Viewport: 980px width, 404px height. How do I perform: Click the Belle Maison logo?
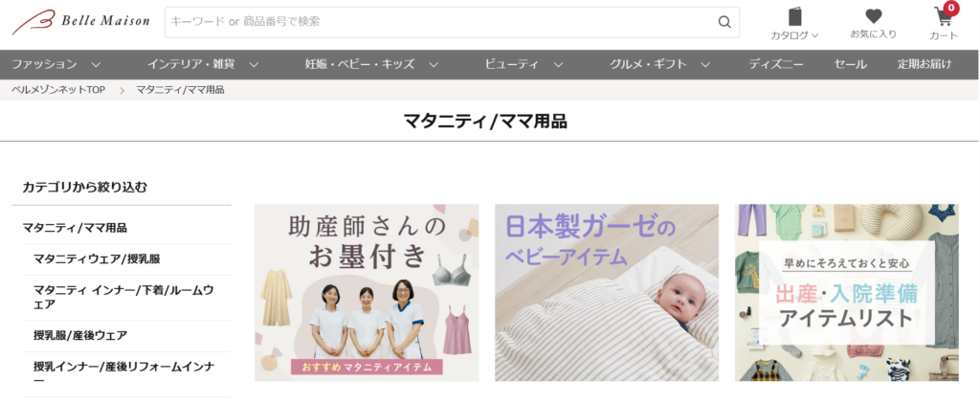pyautogui.click(x=81, y=22)
